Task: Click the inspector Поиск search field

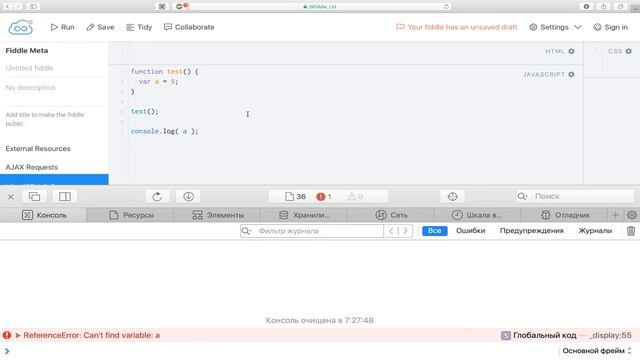Action: pyautogui.click(x=575, y=196)
